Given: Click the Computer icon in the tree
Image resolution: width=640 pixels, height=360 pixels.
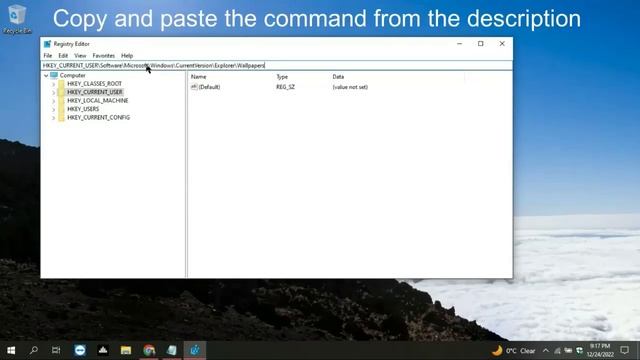Looking at the screenshot, I should point(54,76).
